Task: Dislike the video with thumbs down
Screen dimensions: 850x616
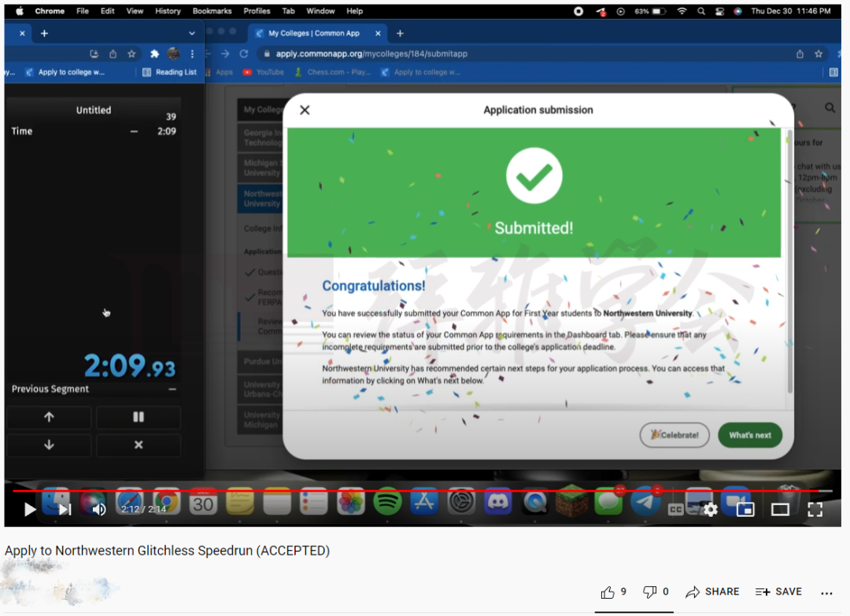Action: point(649,592)
